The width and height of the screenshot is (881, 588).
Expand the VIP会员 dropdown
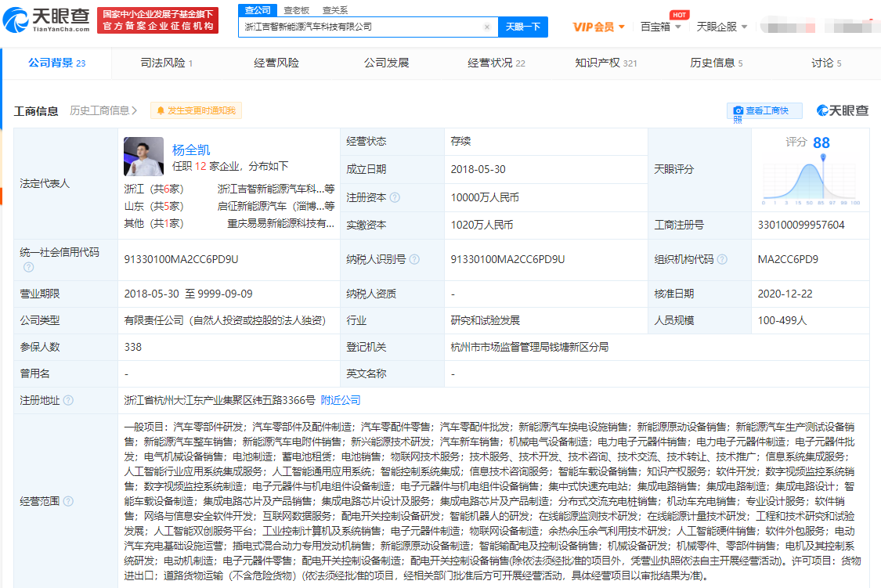[x=622, y=27]
